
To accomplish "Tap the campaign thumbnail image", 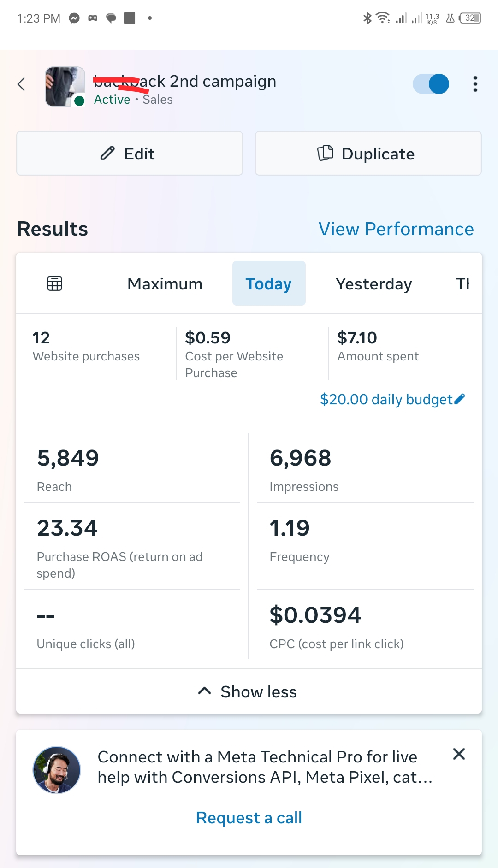I will [x=65, y=87].
